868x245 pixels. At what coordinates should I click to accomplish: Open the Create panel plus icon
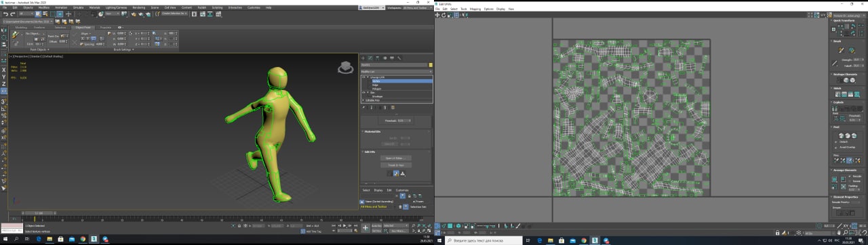pos(363,58)
